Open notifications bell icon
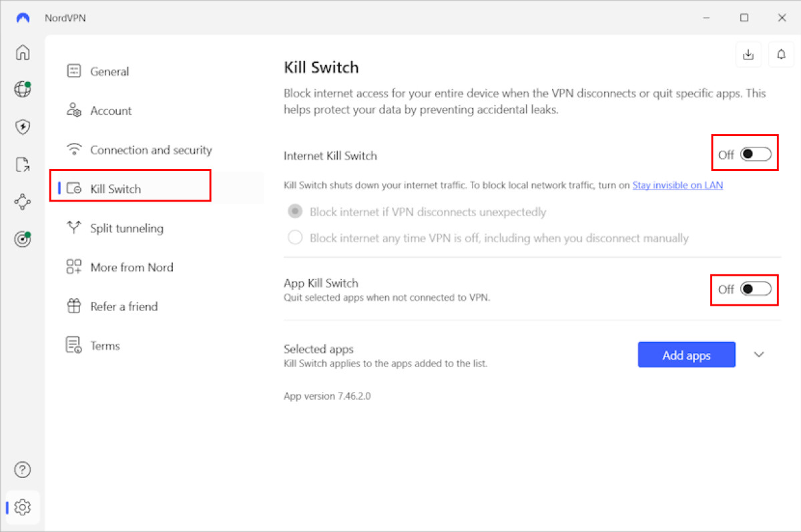 (780, 55)
